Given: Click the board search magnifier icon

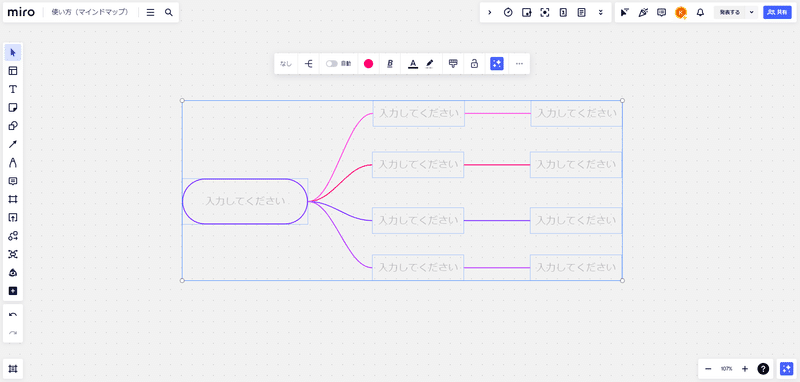Looking at the screenshot, I should [x=169, y=12].
